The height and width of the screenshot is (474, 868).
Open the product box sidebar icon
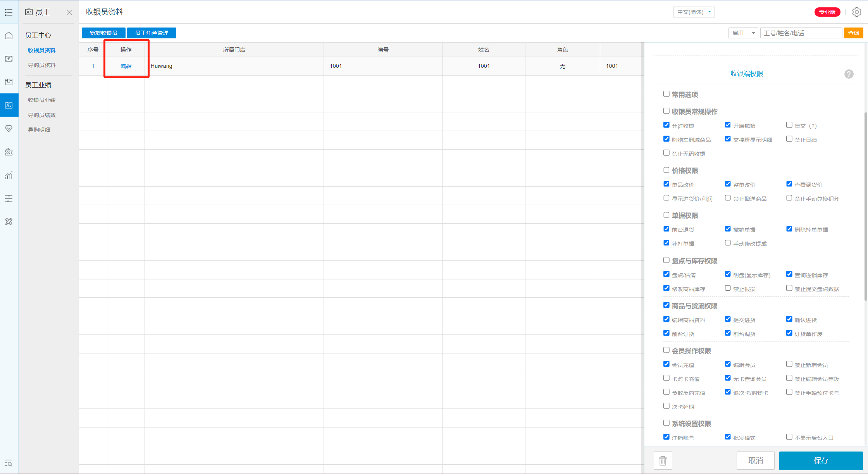(x=9, y=82)
